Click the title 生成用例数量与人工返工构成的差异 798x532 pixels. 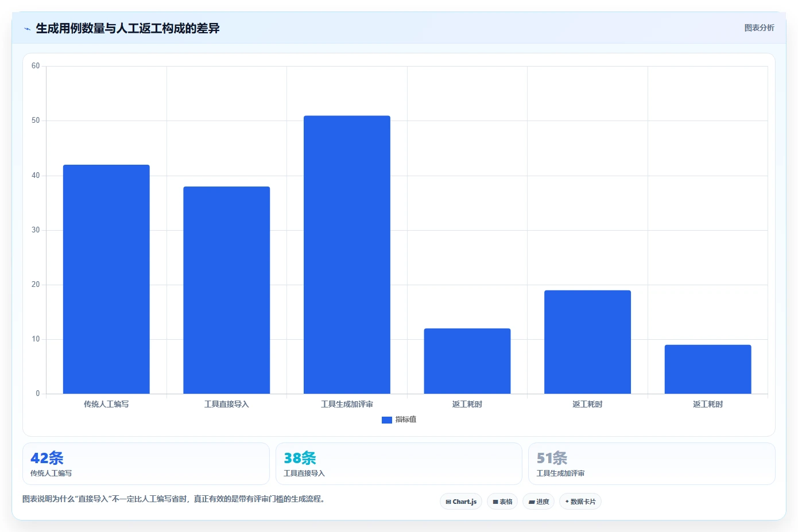127,28
